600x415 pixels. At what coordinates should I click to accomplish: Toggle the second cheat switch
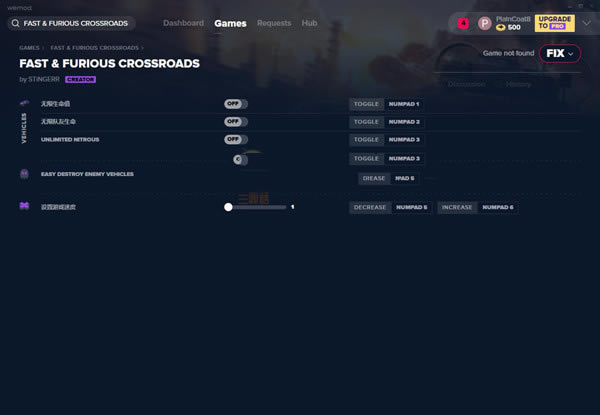click(x=236, y=122)
